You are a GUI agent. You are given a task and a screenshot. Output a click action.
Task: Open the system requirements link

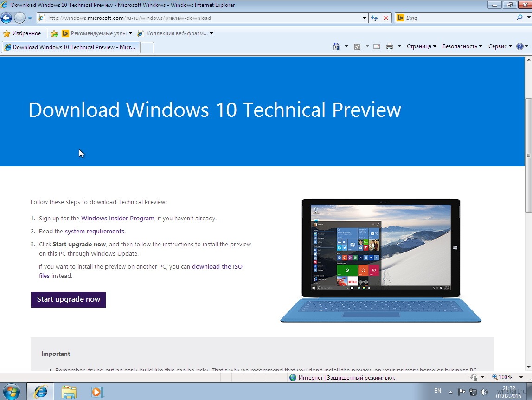tap(95, 231)
